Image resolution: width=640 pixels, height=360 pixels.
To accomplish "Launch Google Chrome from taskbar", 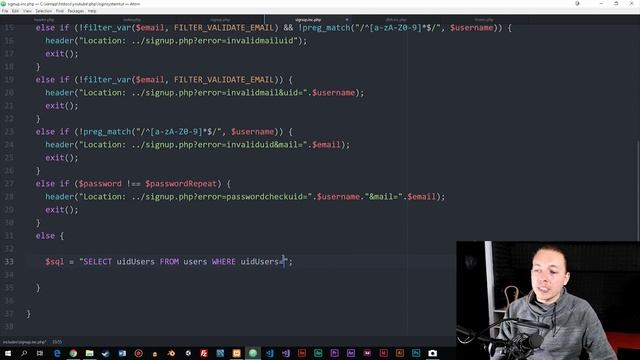I will coord(73,353).
